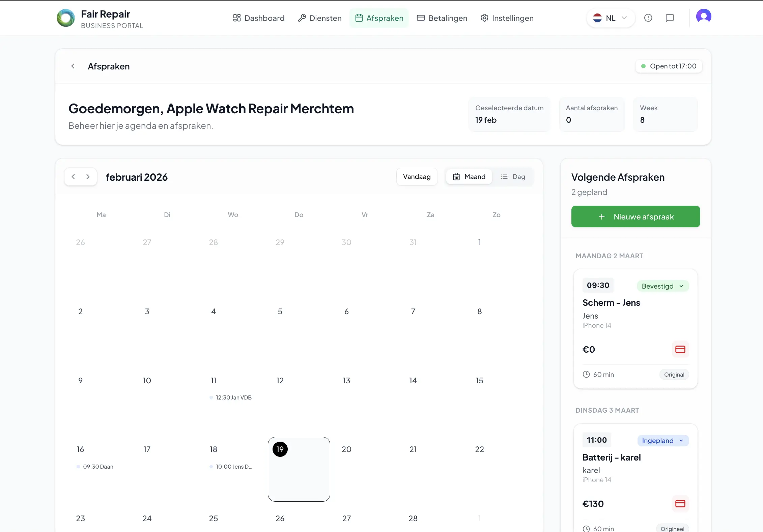Click the red payment card icon for Scherm – Jens
This screenshot has width=763, height=532.
tap(680, 349)
